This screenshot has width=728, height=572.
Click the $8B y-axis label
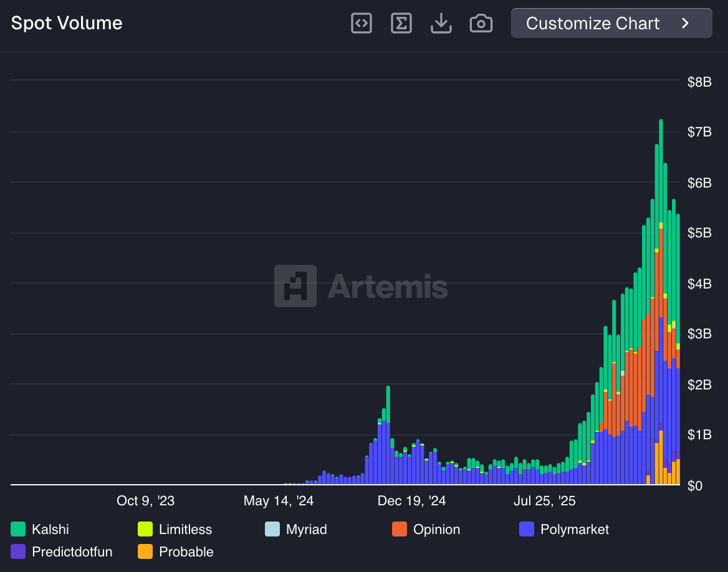coord(699,82)
